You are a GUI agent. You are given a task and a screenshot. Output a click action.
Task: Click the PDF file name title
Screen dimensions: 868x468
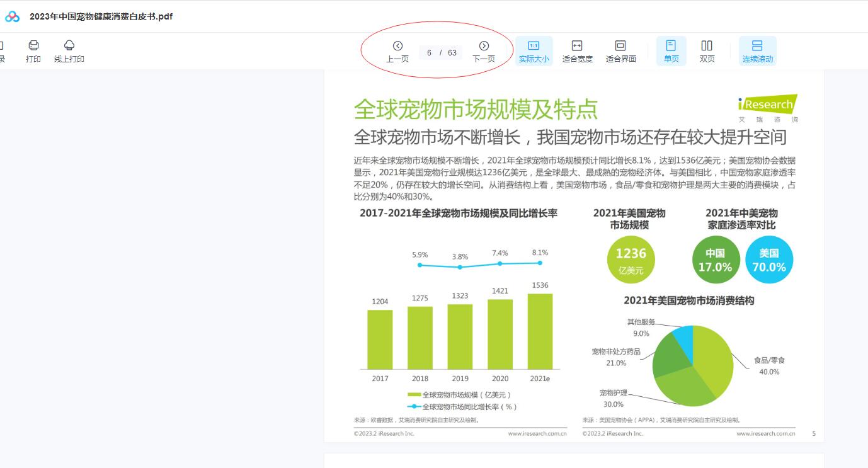pos(101,16)
